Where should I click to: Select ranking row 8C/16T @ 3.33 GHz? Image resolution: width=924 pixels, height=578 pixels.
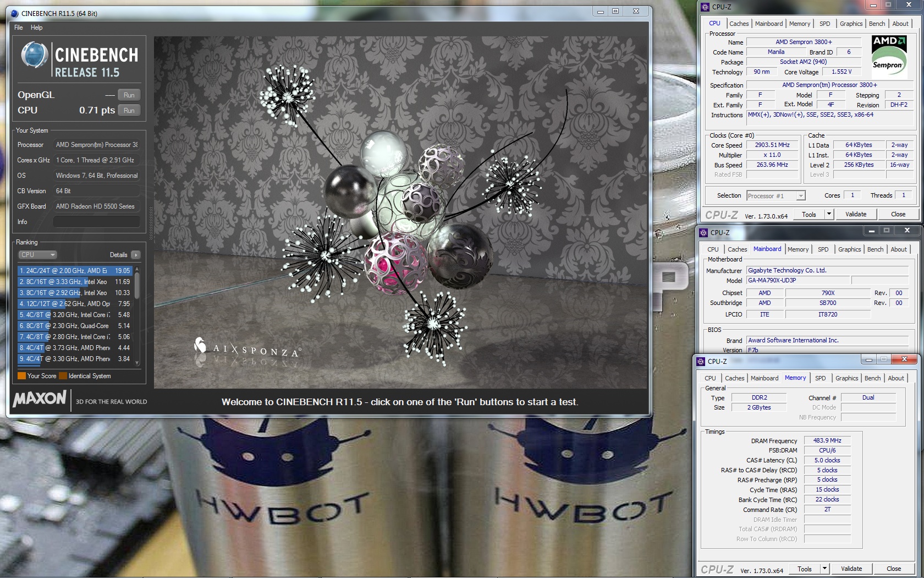click(x=75, y=282)
